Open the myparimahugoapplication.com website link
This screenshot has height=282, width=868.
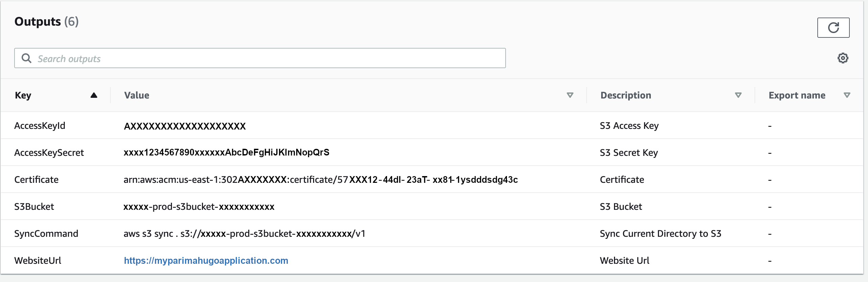click(206, 260)
